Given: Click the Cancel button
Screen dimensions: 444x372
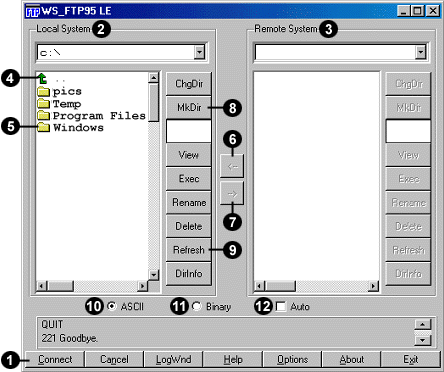Looking at the screenshot, I should click(x=114, y=360).
